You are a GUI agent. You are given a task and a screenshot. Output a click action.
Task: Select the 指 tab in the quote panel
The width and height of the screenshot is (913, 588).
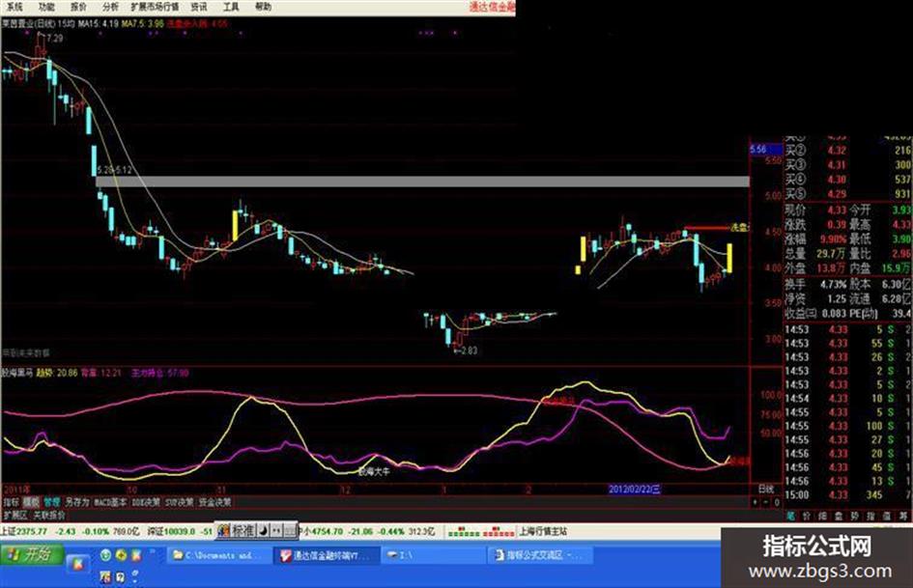click(x=871, y=516)
